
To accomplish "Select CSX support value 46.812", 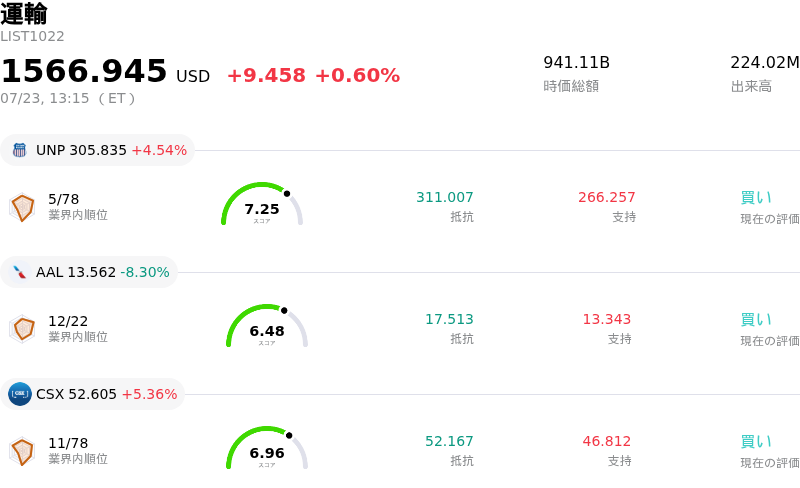I will click(x=607, y=441).
